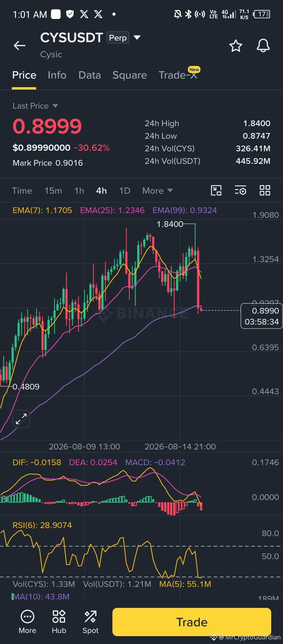
Task: Select the Price tab
Action: coord(24,75)
